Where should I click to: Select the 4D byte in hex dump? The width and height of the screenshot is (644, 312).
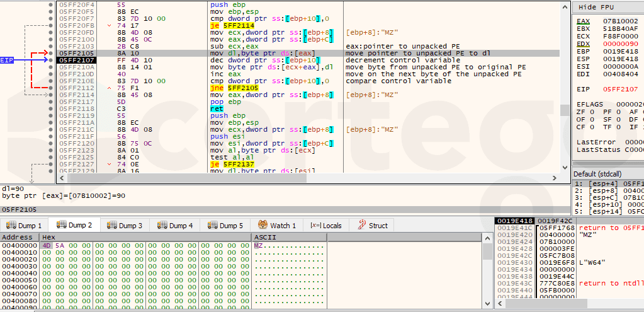[x=45, y=245]
